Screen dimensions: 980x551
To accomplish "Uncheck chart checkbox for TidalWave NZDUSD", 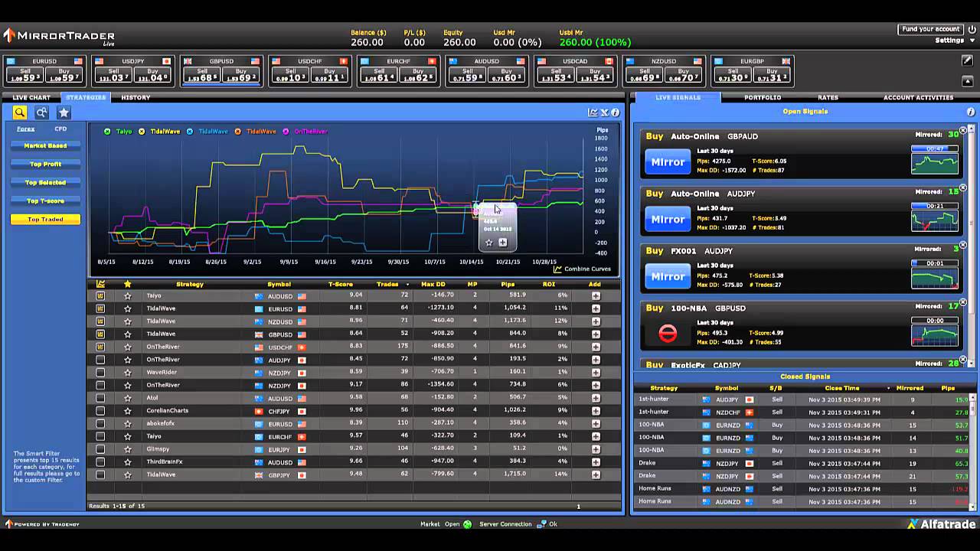I will tap(100, 321).
